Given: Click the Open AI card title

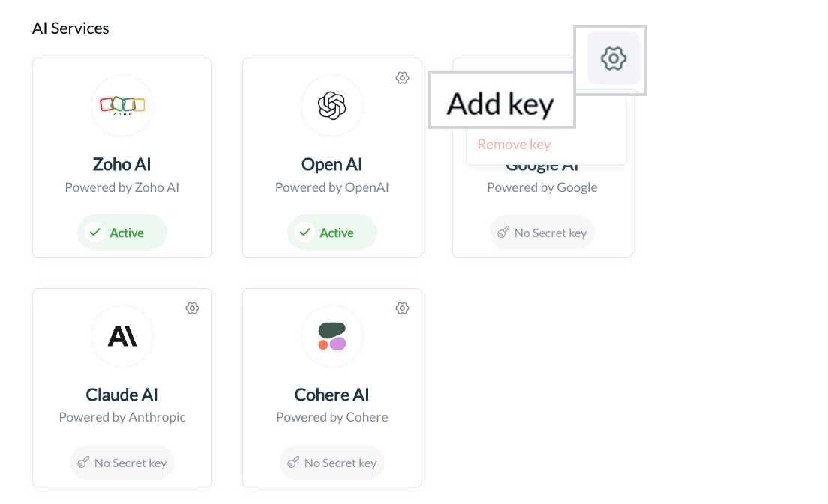Looking at the screenshot, I should point(332,164).
